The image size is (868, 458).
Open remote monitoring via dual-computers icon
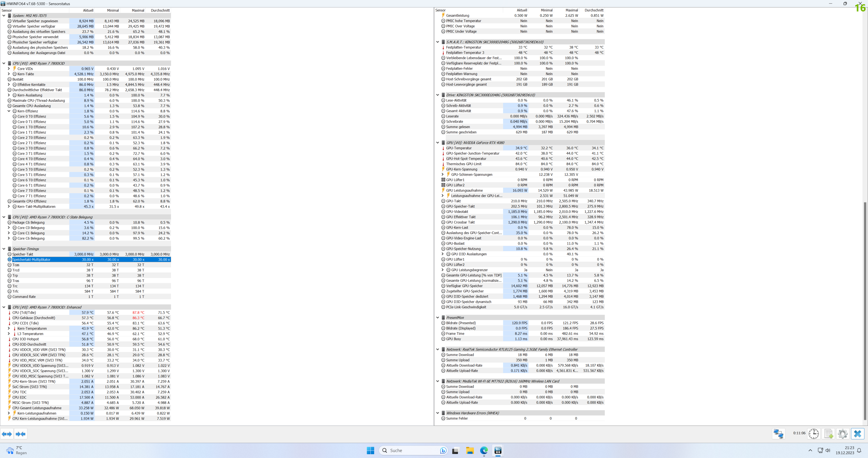click(778, 434)
